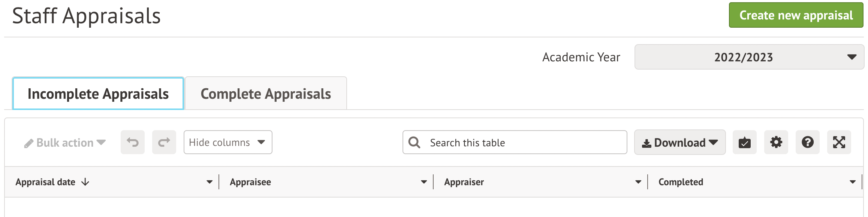
Task: Open Completed column filter arrow
Action: [853, 182]
